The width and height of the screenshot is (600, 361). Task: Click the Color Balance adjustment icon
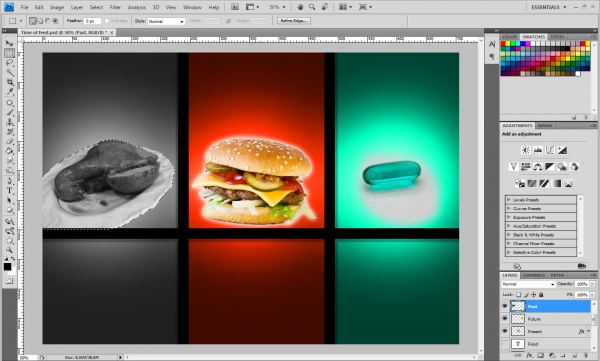point(538,167)
